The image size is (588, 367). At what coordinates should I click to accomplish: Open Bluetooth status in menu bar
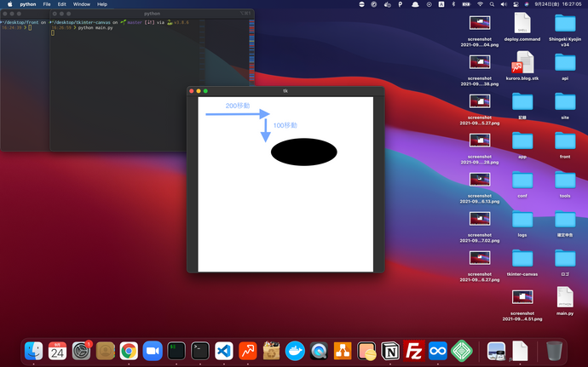click(x=453, y=4)
